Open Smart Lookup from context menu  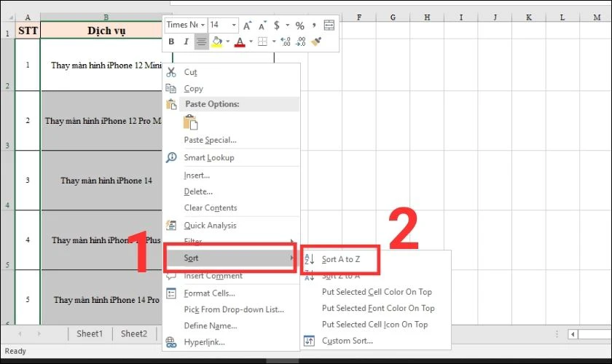[232, 158]
